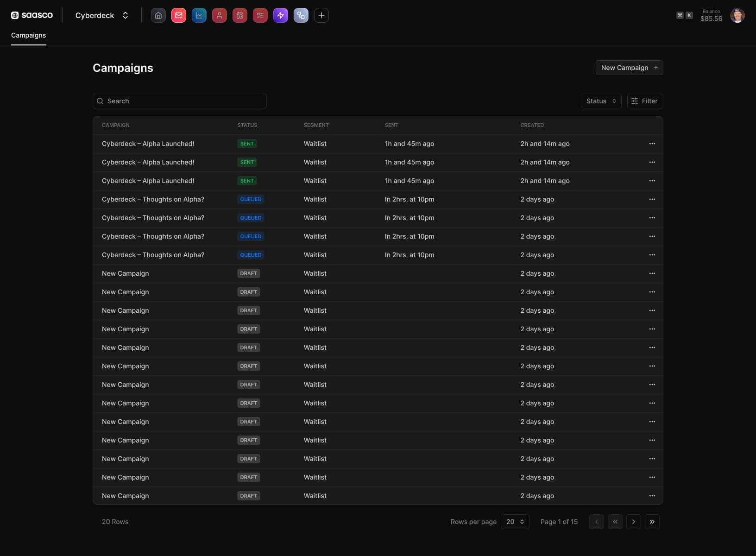Sort by the CREATED column header

(532, 125)
